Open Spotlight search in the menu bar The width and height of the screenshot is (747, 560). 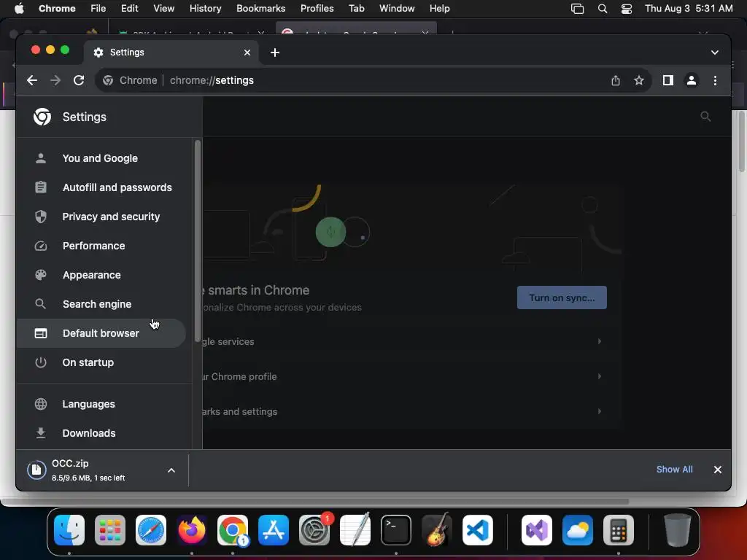click(x=602, y=9)
